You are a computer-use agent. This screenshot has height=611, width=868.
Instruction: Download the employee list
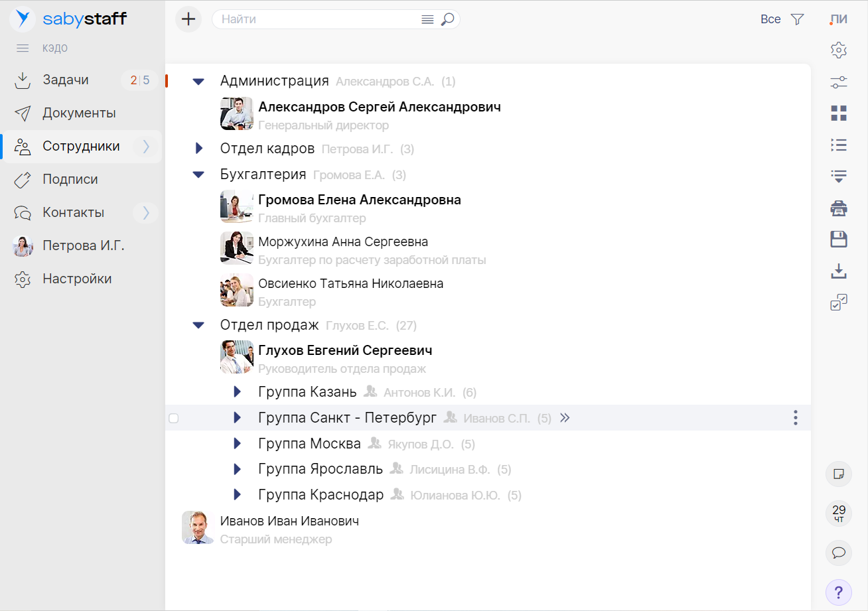click(838, 271)
